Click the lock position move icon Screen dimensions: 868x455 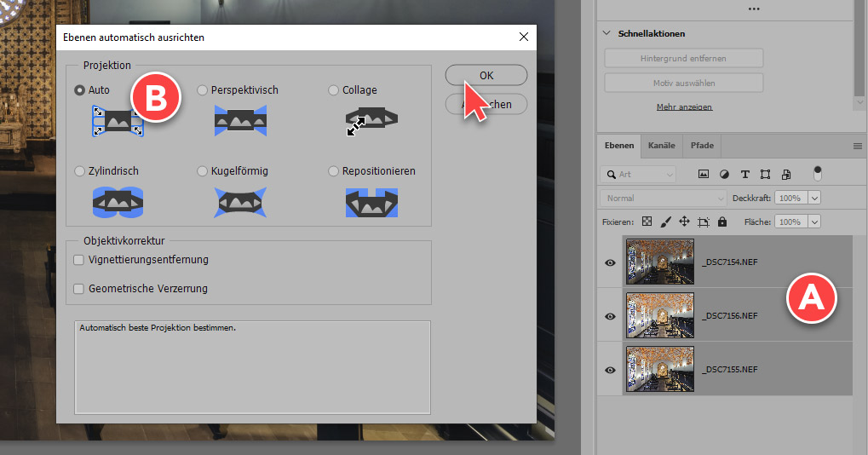684,222
